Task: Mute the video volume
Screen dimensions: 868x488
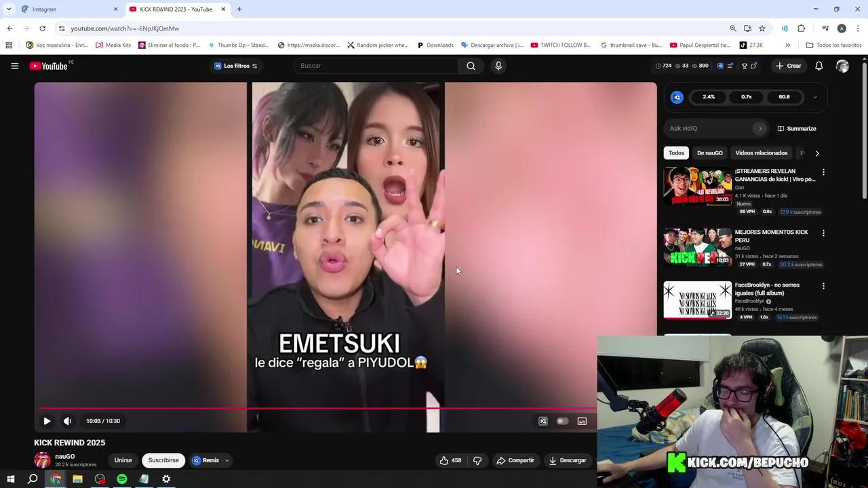Action: [67, 421]
